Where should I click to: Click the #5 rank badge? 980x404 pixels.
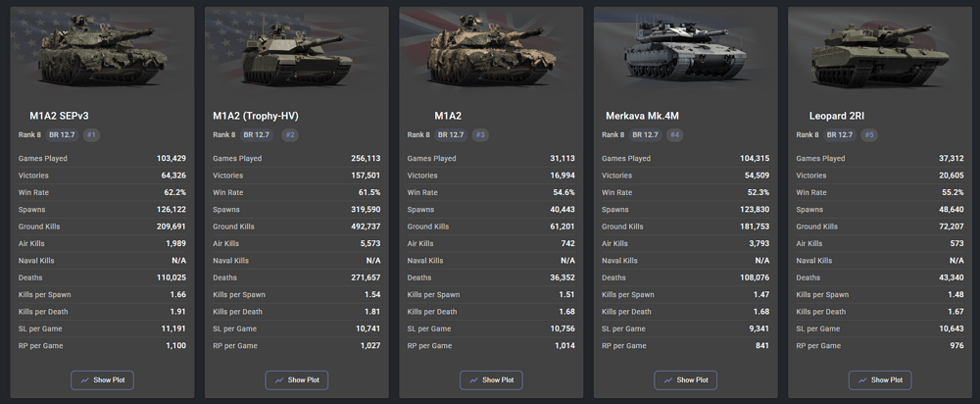[868, 135]
